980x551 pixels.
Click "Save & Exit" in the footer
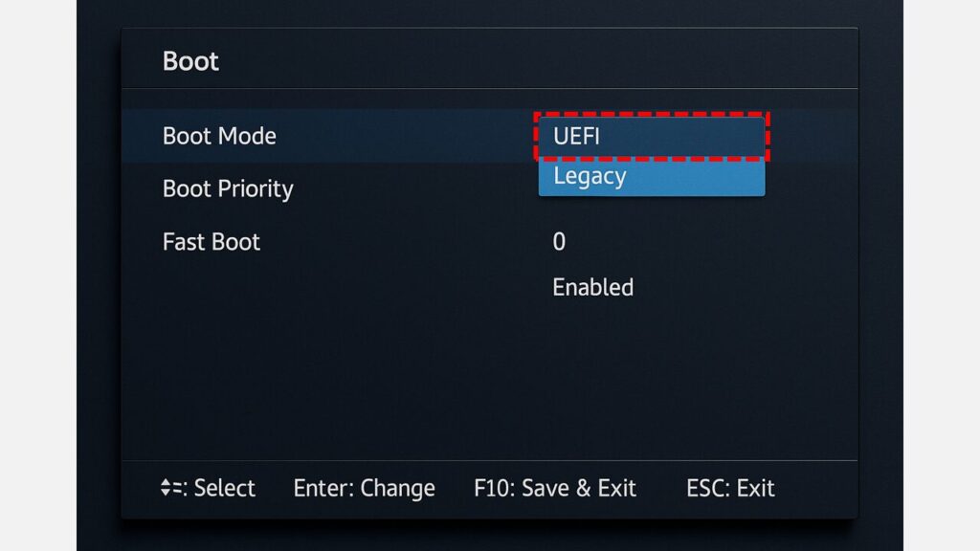click(577, 488)
